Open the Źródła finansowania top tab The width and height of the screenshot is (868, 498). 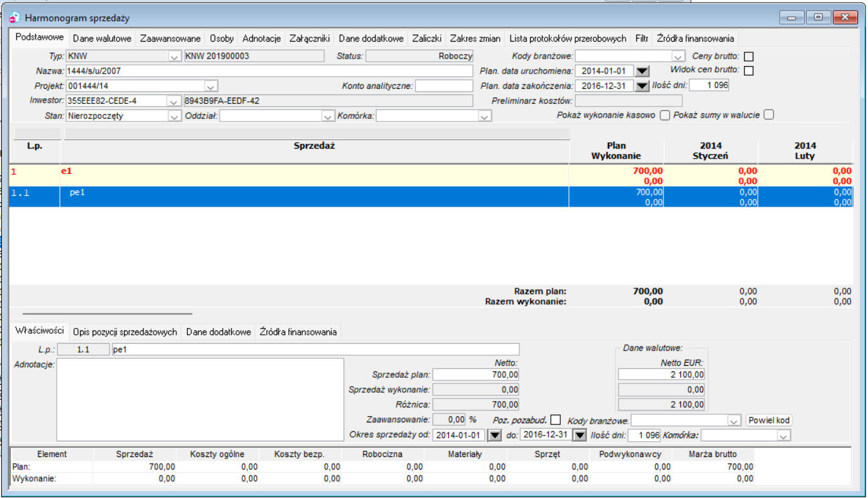coord(695,38)
